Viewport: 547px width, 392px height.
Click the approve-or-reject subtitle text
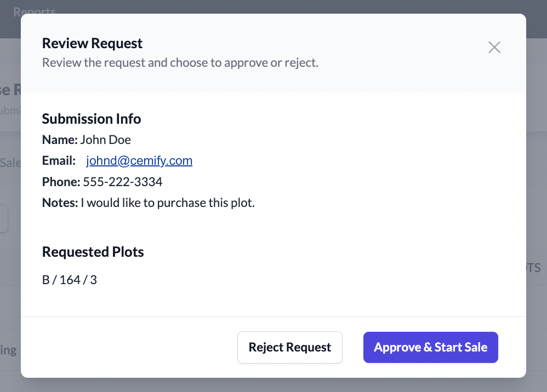coord(180,62)
